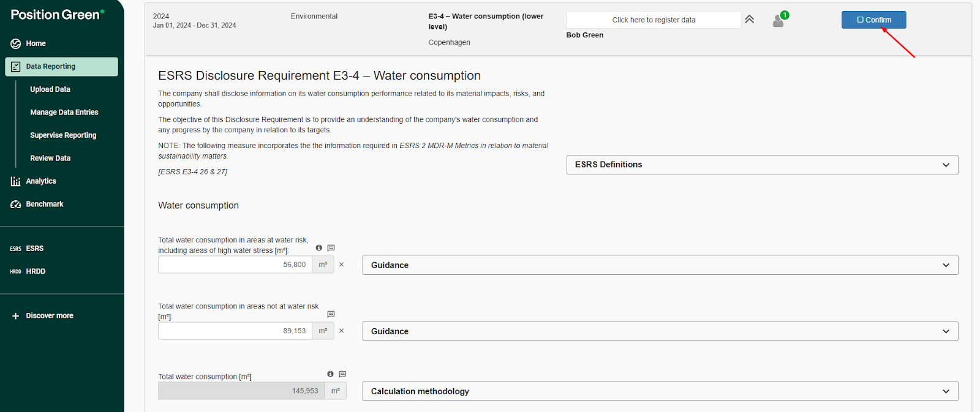Click the 'Water consumption' section heading
Image resolution: width=980 pixels, height=412 pixels.
pyautogui.click(x=198, y=206)
